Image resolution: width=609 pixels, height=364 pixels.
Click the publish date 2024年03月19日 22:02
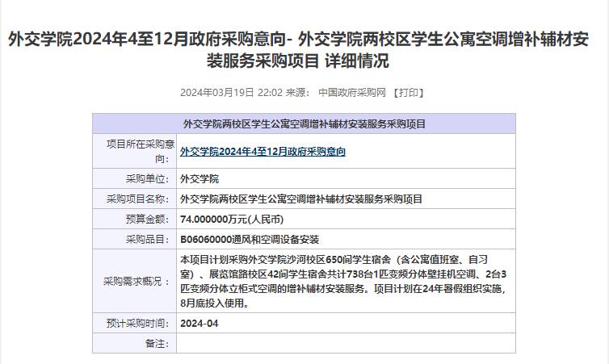230,93
